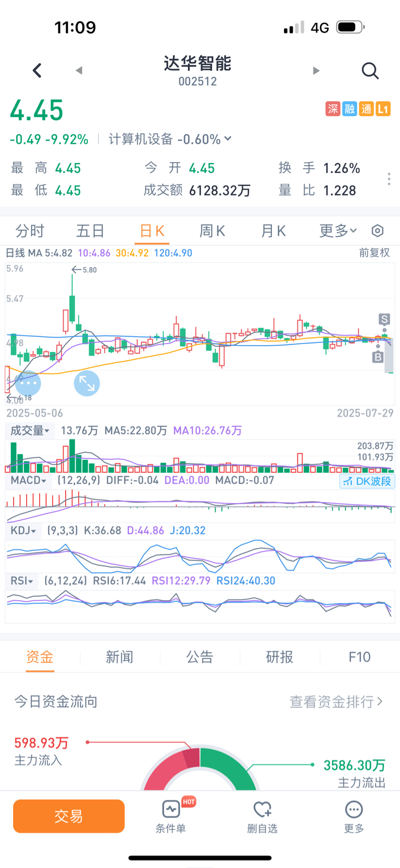Switch adjustment mode via 前复权
This screenshot has width=400, height=868.
click(374, 253)
